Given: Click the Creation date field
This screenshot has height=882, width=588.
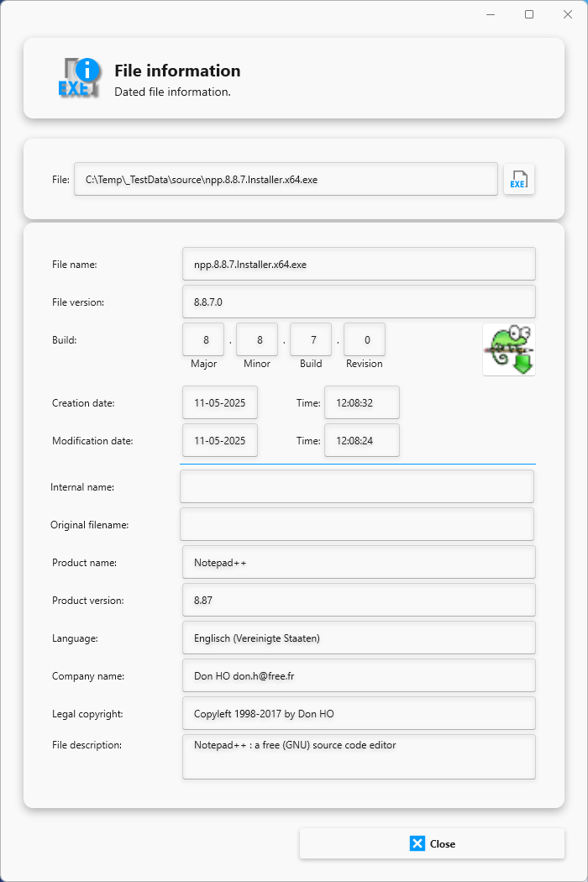Looking at the screenshot, I should pos(220,402).
